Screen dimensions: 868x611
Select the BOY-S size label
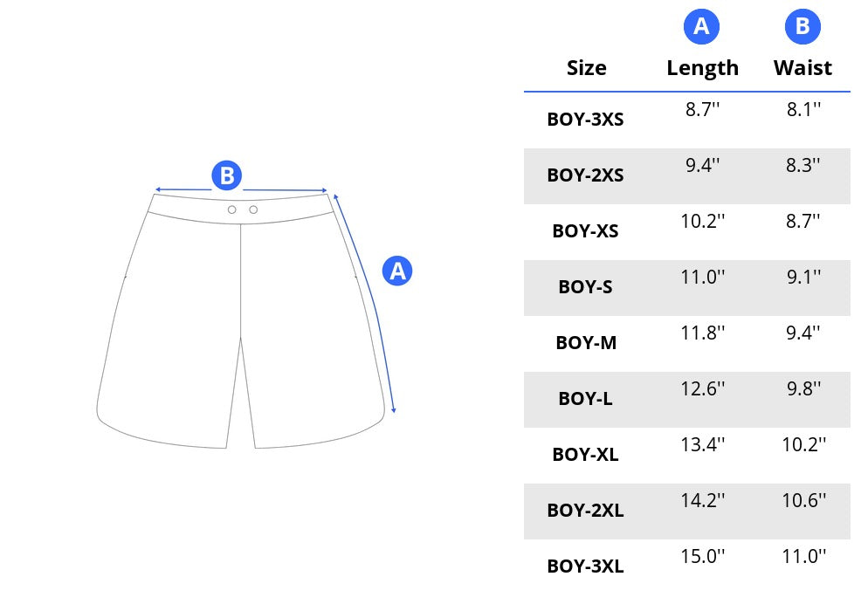[585, 286]
